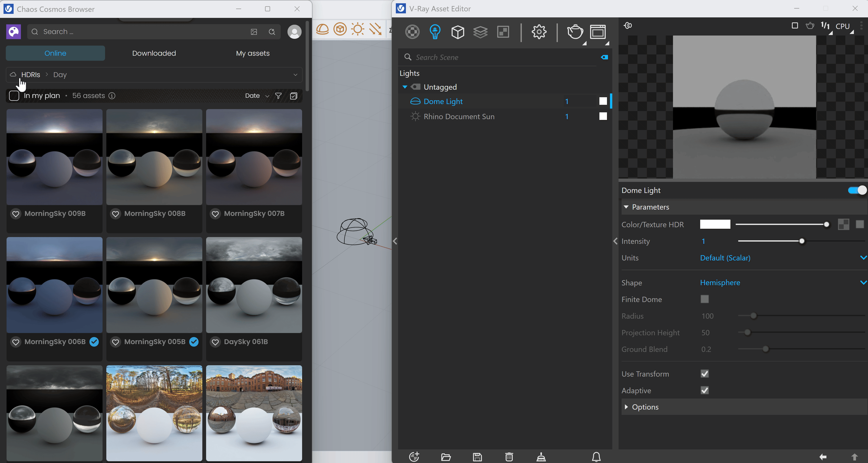The image size is (868, 463).
Task: Click the assets info icon next to 56 assets
Action: pos(112,96)
